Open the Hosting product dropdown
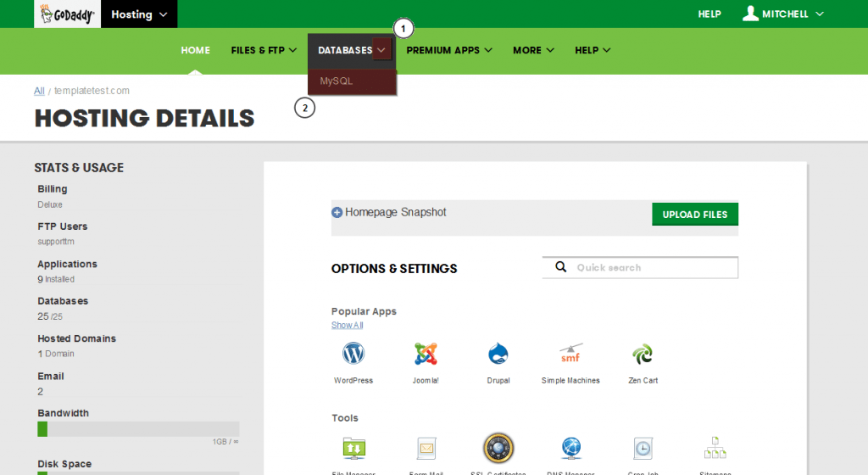Viewport: 868px width, 475px height. pos(139,14)
